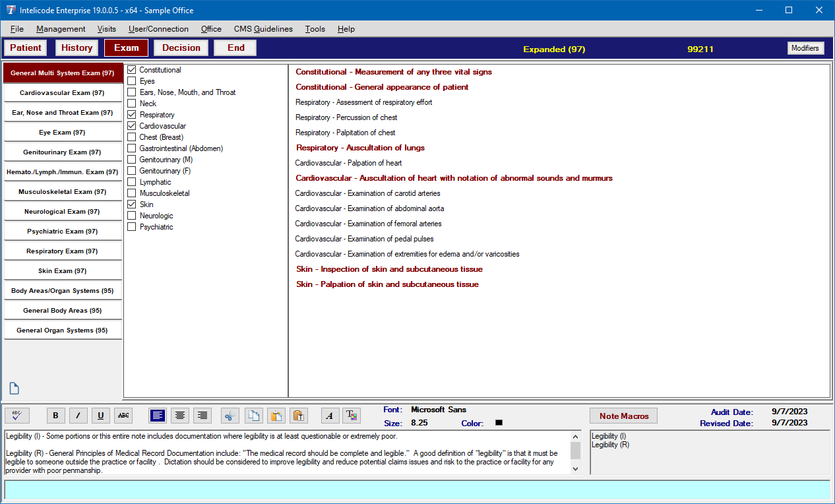The height and width of the screenshot is (504, 835).
Task: Open the Management menu
Action: coord(61,29)
